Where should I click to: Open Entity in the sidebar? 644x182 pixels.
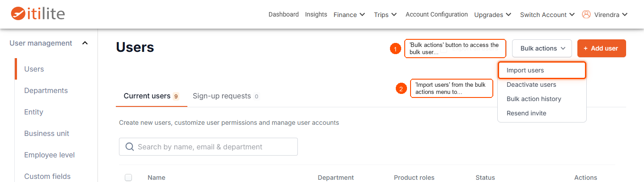[x=34, y=112]
